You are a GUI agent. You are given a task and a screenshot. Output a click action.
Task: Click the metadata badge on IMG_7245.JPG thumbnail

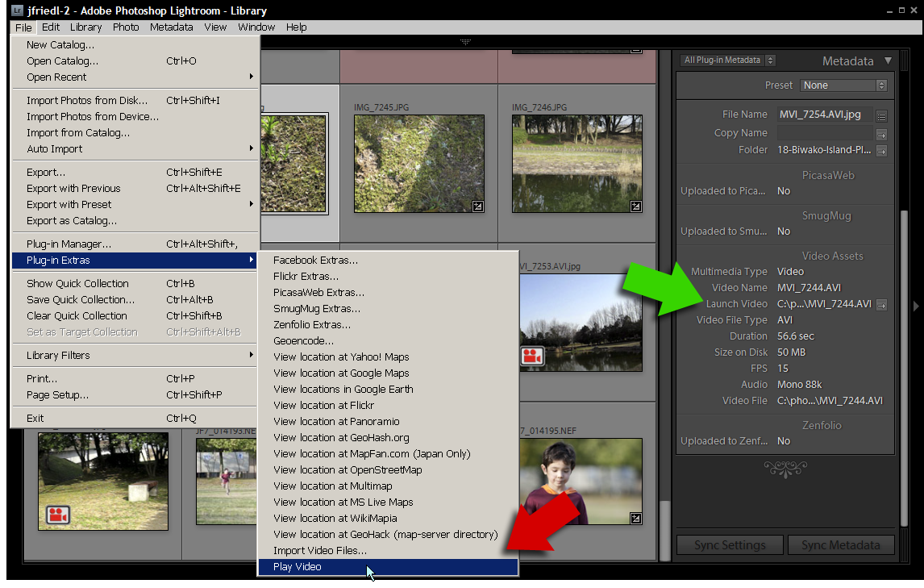(478, 206)
